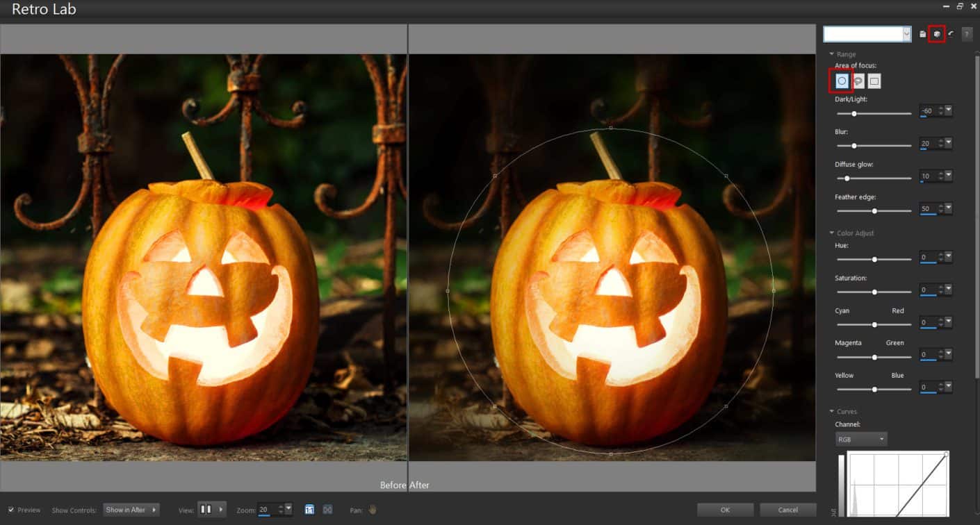Cancel the Retro Lab dialog
Image resolution: width=980 pixels, height=525 pixels.
click(x=787, y=509)
